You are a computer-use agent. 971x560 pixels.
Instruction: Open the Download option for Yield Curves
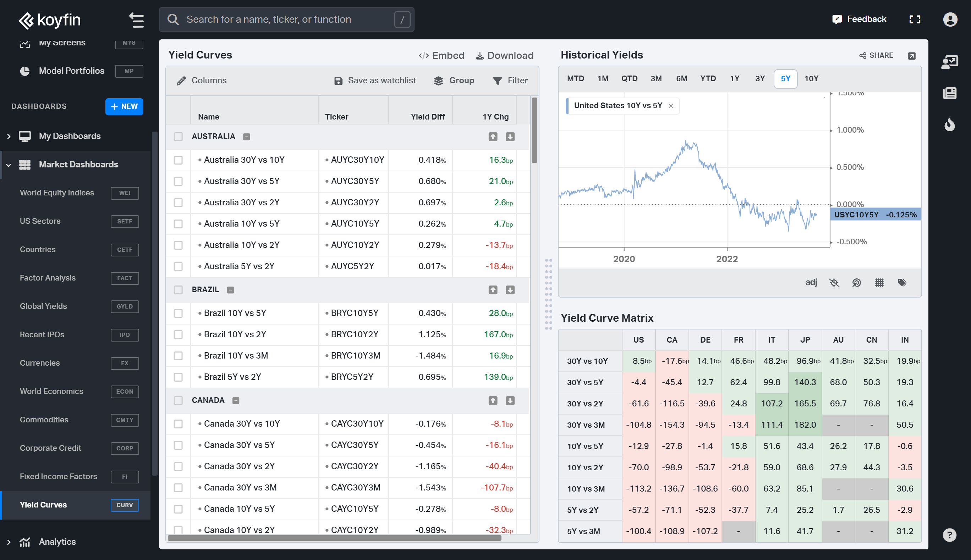tap(505, 55)
